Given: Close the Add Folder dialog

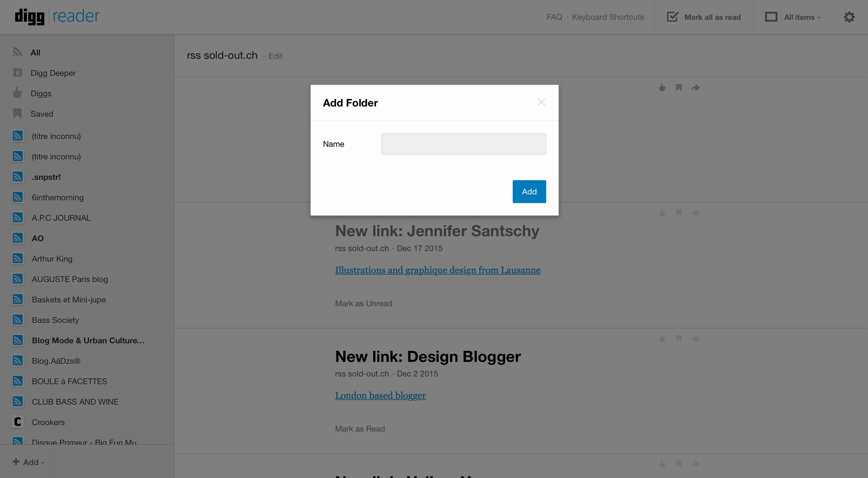Looking at the screenshot, I should [x=541, y=102].
